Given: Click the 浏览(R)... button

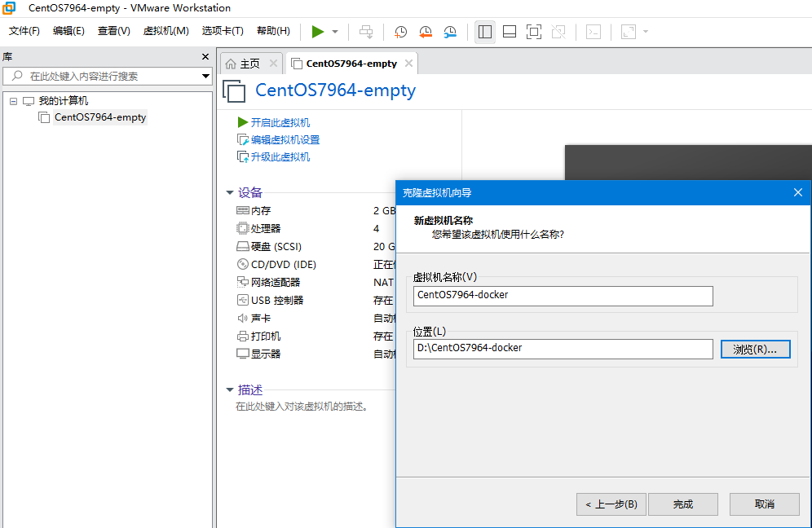Looking at the screenshot, I should point(755,350).
